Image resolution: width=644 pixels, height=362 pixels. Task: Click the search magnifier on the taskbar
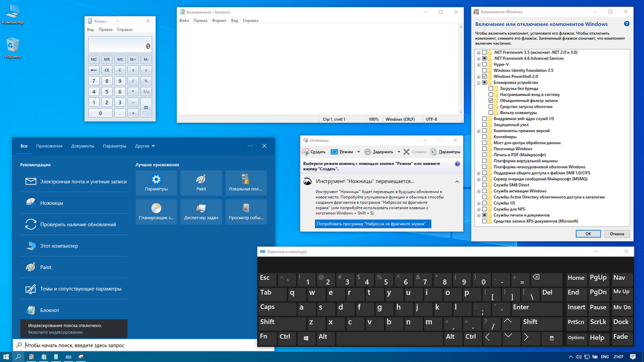[x=19, y=356]
